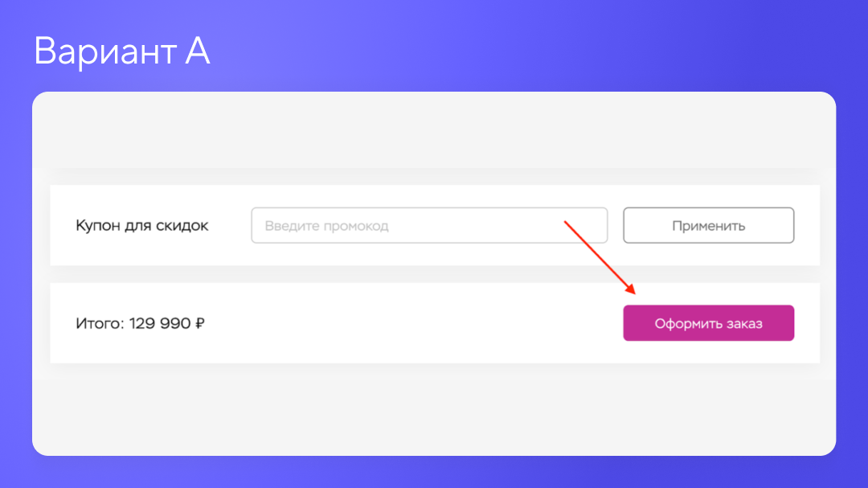The width and height of the screenshot is (868, 488).
Task: Click the amount 129 990 in the total
Action: 159,324
